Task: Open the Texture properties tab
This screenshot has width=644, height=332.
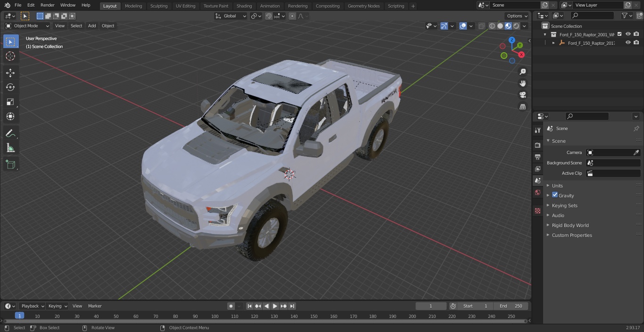Action: pyautogui.click(x=537, y=211)
